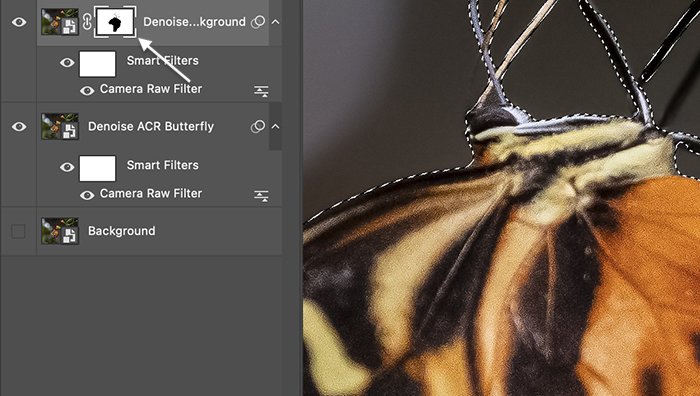Select Camera Raw Filter under Denoise ACR Butterfly

point(151,193)
